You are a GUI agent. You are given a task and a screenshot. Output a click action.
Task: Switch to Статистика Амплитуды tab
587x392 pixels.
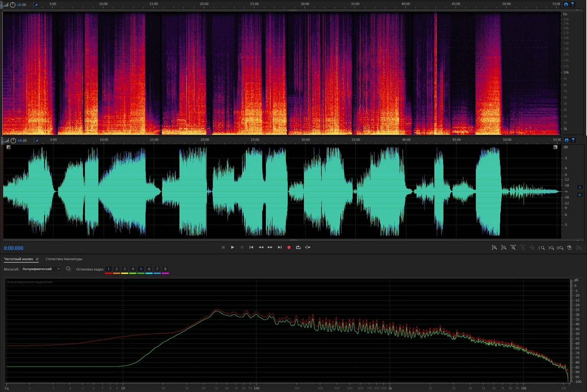click(64, 259)
